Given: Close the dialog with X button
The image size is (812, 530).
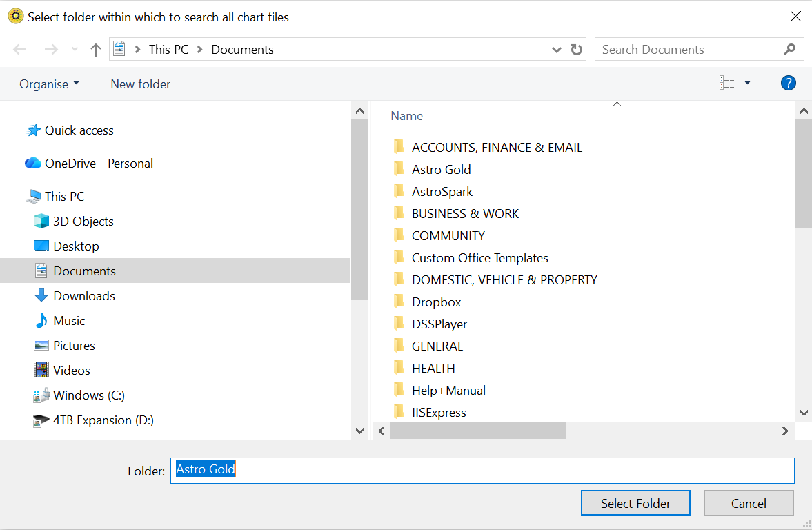Looking at the screenshot, I should click(x=795, y=17).
